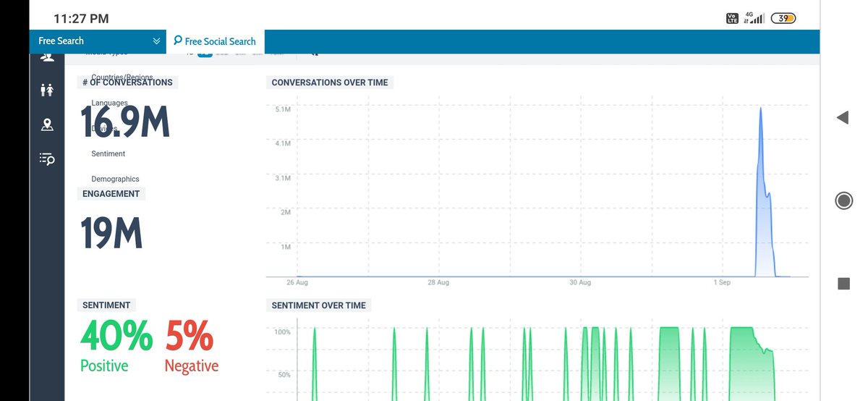Viewport: 868px width, 401px height.
Task: Click the Free Search label text
Action: 61,41
